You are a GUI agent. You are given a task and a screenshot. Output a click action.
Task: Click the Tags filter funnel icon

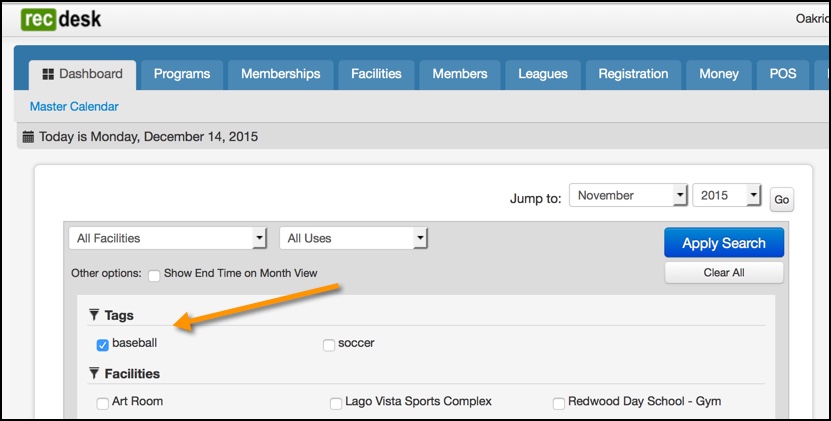pos(94,315)
